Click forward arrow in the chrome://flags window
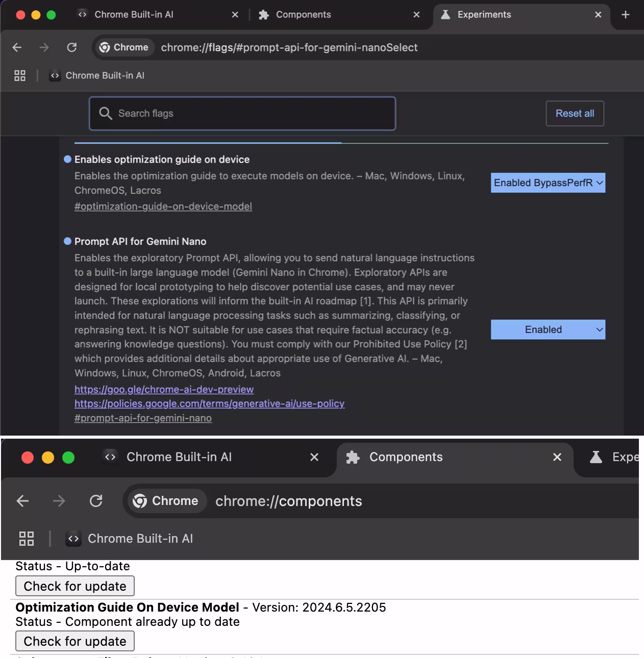 tap(44, 47)
